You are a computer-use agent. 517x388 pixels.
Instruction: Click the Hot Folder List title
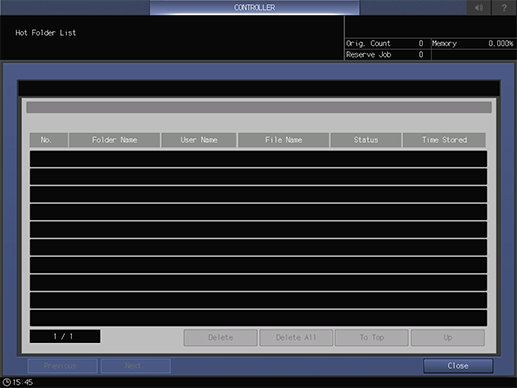[x=46, y=33]
